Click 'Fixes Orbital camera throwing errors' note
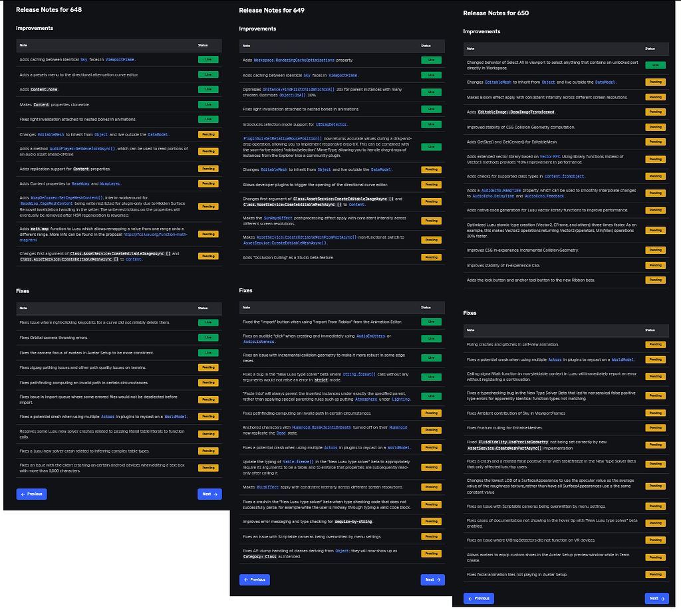Image resolution: width=681 pixels, height=616 pixels. [53, 338]
